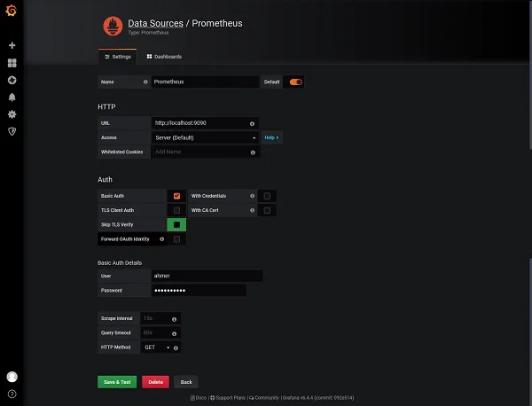
Task: Open the HTTP Method GET dropdown
Action: (157, 347)
